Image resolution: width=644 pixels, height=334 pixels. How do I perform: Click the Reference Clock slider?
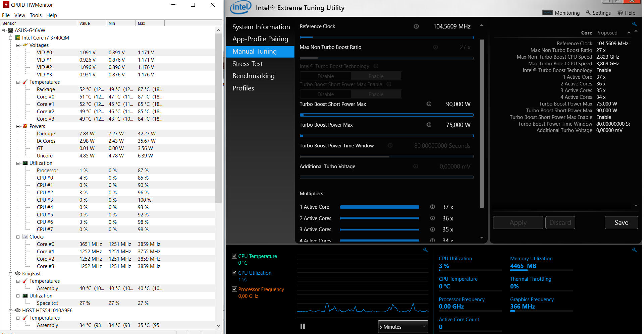pyautogui.click(x=386, y=38)
